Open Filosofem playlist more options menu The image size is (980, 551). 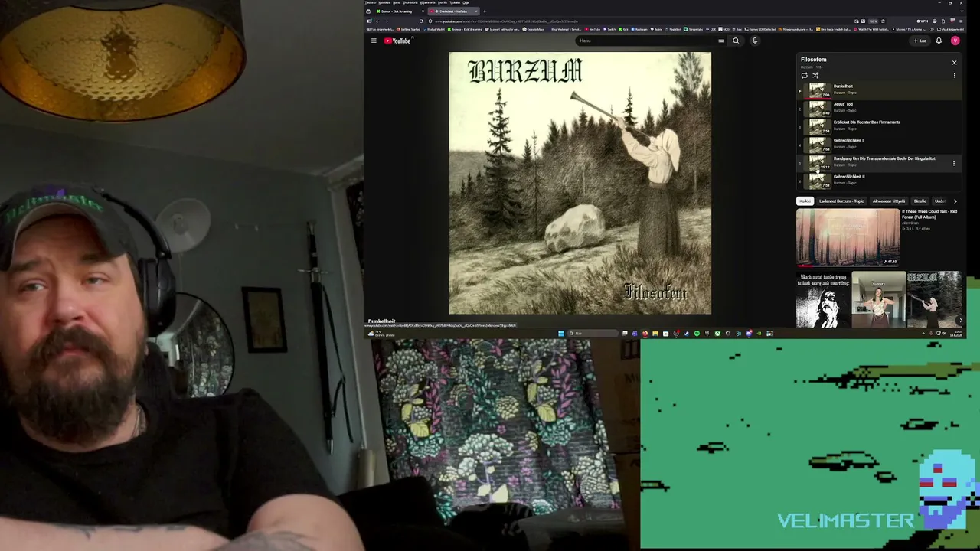pyautogui.click(x=954, y=75)
